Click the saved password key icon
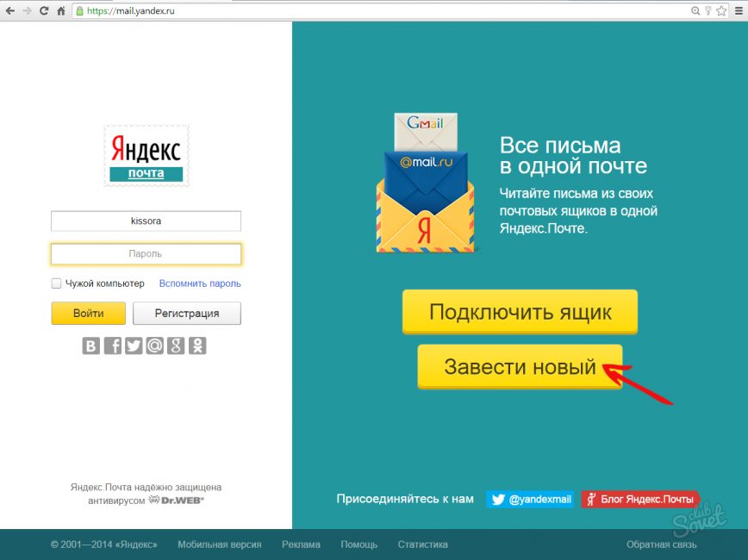This screenshot has width=748, height=560. [x=708, y=10]
